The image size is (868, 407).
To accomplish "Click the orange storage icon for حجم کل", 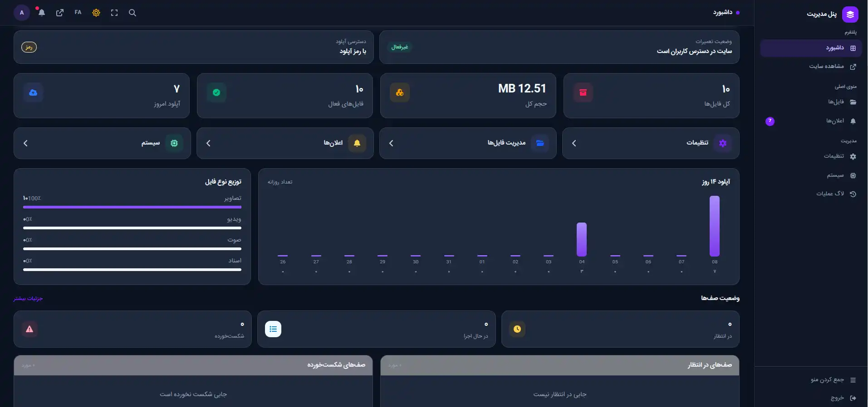I will coord(400,92).
